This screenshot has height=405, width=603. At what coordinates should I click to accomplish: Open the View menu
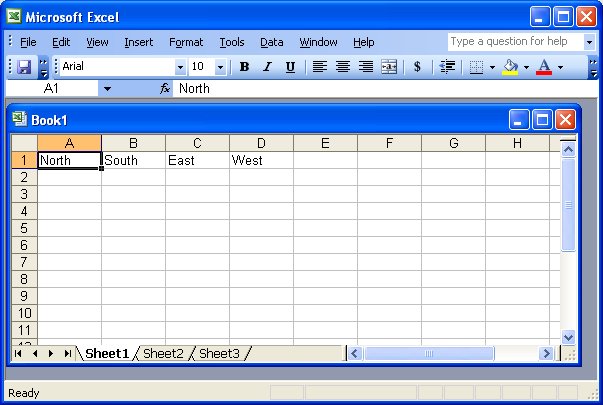(97, 42)
